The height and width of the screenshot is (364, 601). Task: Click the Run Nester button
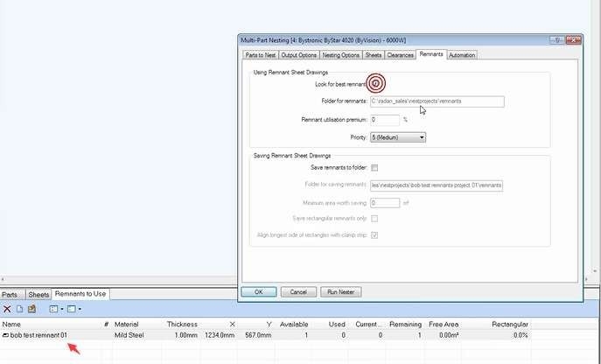(341, 292)
